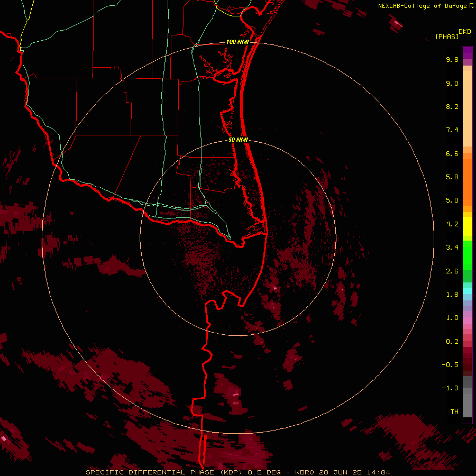The height and width of the screenshot is (476, 476).
Task: Select the 3.4 legend value
Action: pos(452,248)
